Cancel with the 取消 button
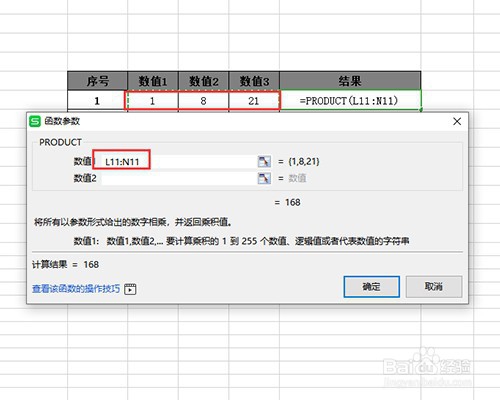The image size is (500, 400). [434, 286]
